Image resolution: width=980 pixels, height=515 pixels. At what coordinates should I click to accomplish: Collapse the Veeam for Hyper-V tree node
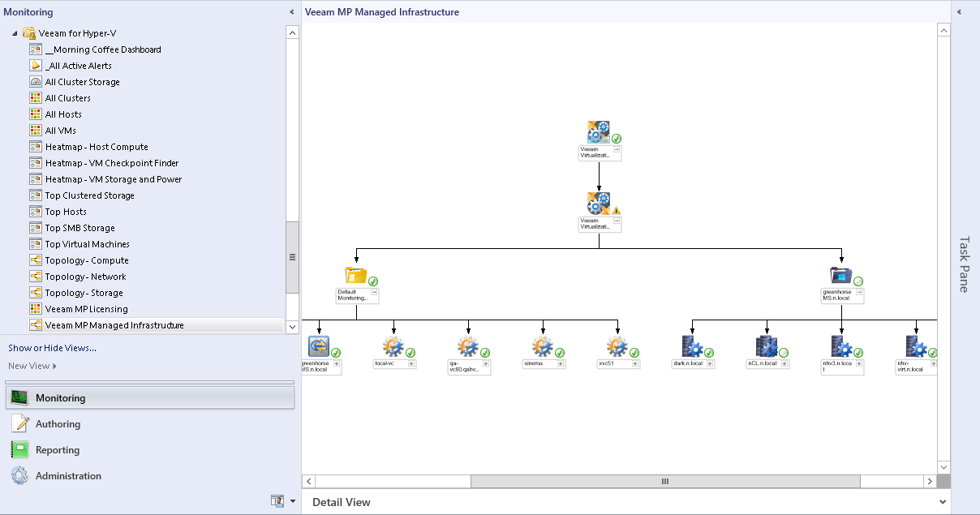[x=15, y=33]
